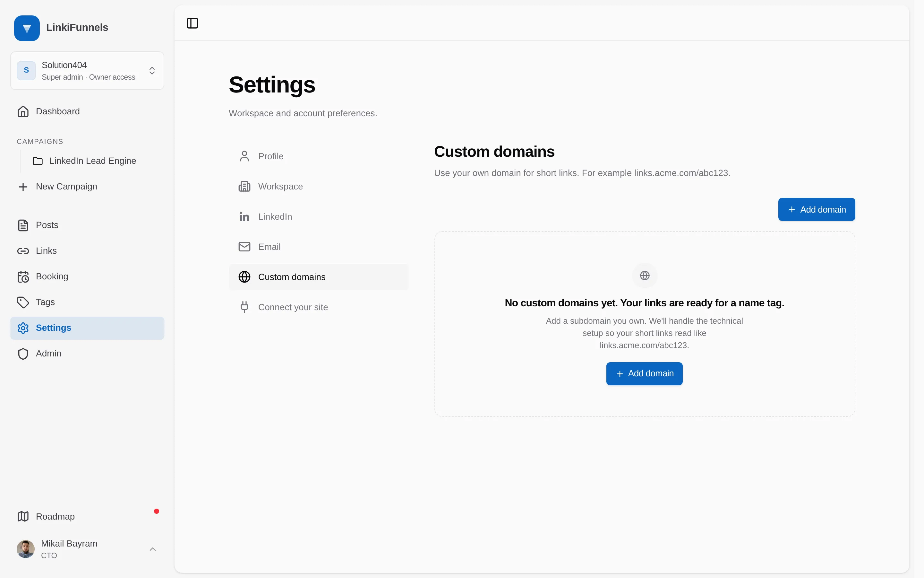The image size is (924, 578).
Task: Open Links via the chain icon
Action: point(23,251)
